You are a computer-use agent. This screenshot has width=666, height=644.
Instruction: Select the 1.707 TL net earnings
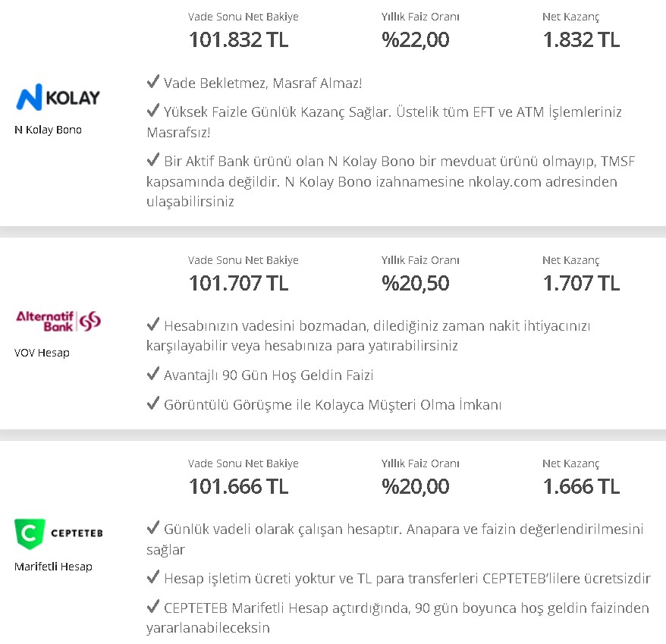coord(581,283)
